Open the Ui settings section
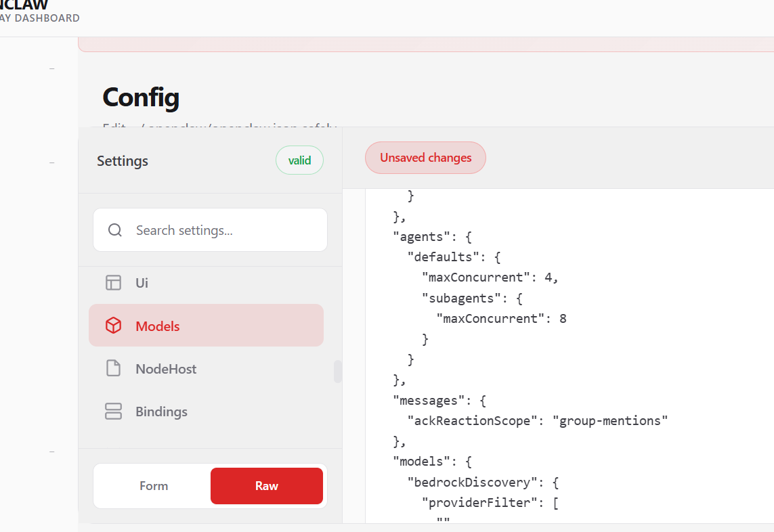 click(142, 283)
